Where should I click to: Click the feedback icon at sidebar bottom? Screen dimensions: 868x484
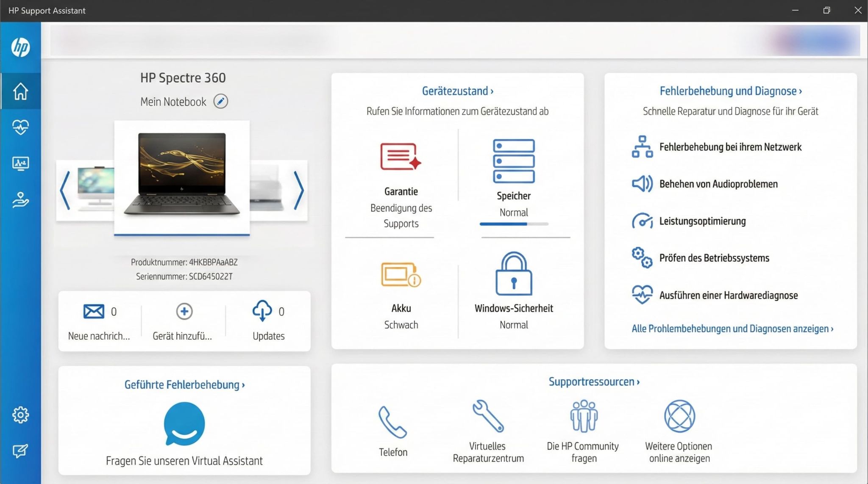click(20, 451)
